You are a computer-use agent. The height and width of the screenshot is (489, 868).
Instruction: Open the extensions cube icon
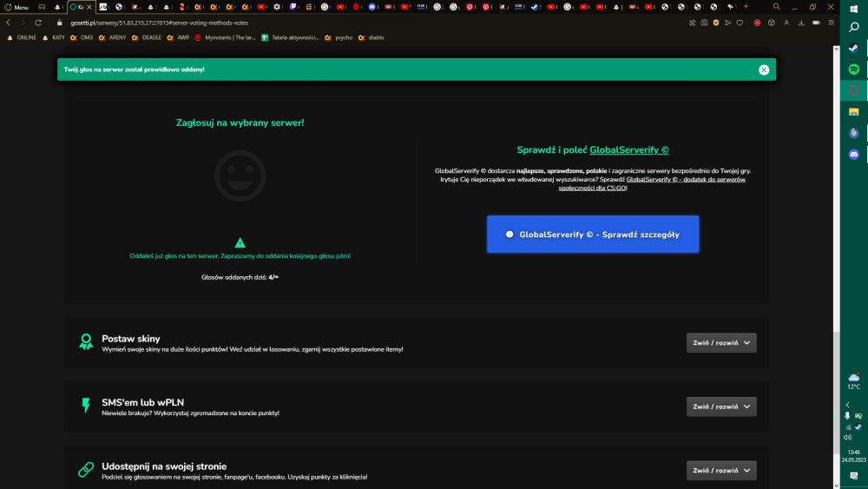pos(771,23)
